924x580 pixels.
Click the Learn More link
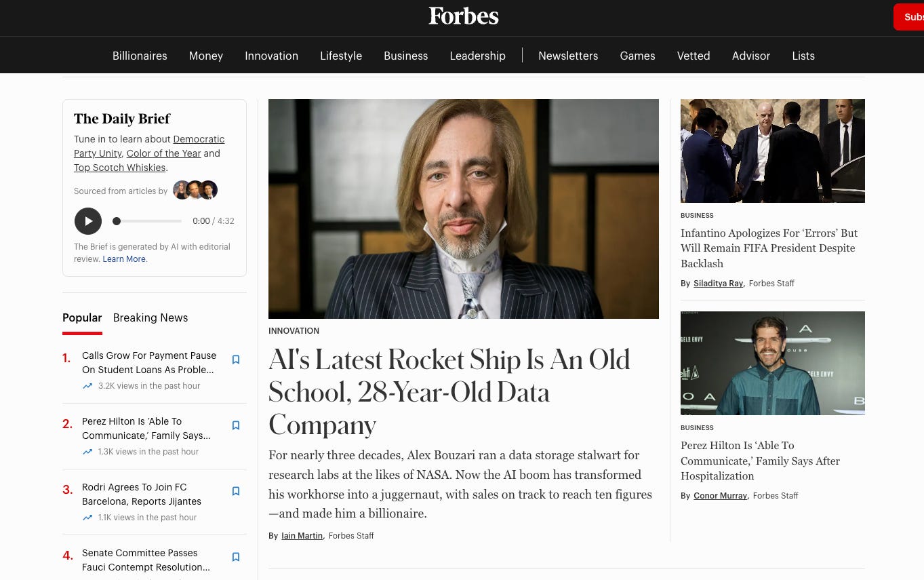(124, 259)
